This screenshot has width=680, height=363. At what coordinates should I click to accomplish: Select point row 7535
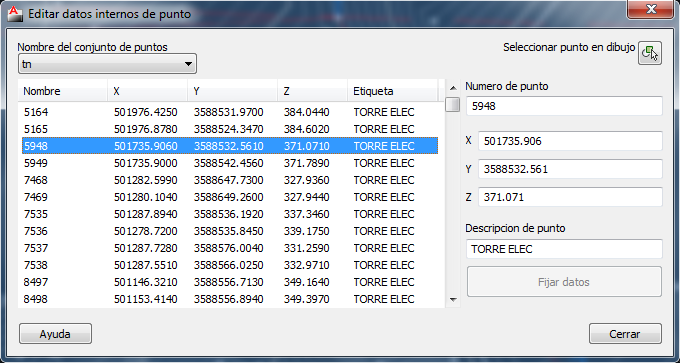click(230, 214)
